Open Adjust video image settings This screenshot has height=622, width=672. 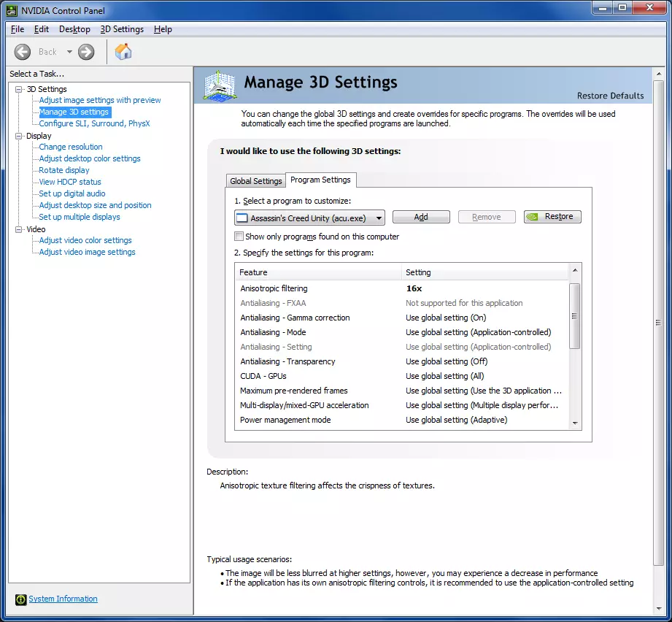[x=87, y=252]
